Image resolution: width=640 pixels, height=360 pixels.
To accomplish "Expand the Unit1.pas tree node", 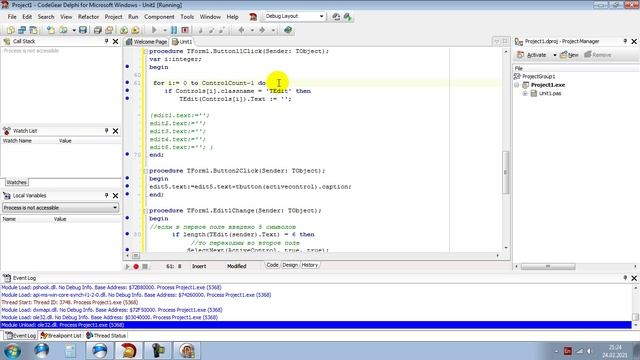I will pyautogui.click(x=525, y=93).
